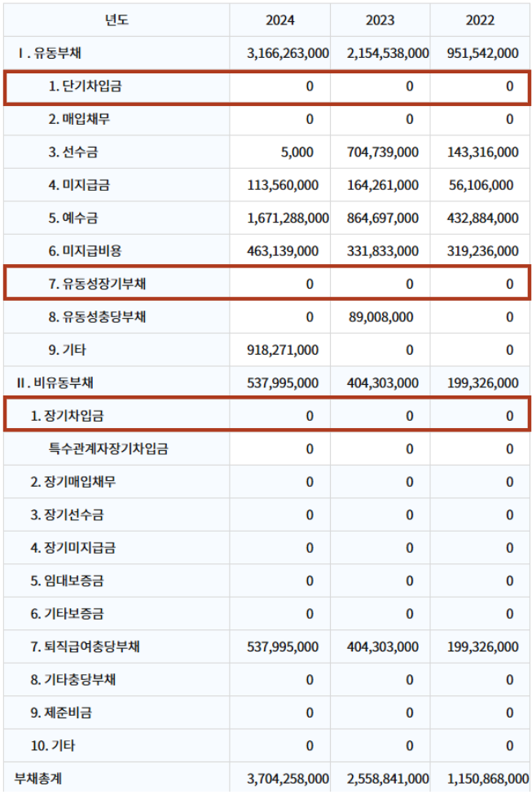Click the 2022 value in 7. 퇴직급여충당부채 row
The height and width of the screenshot is (799, 532).
(482, 647)
